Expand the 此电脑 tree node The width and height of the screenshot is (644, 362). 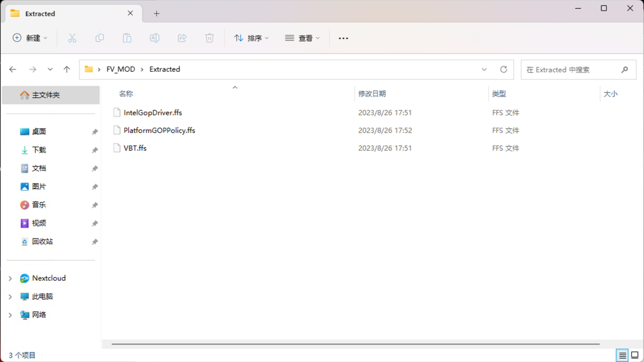pyautogui.click(x=10, y=297)
